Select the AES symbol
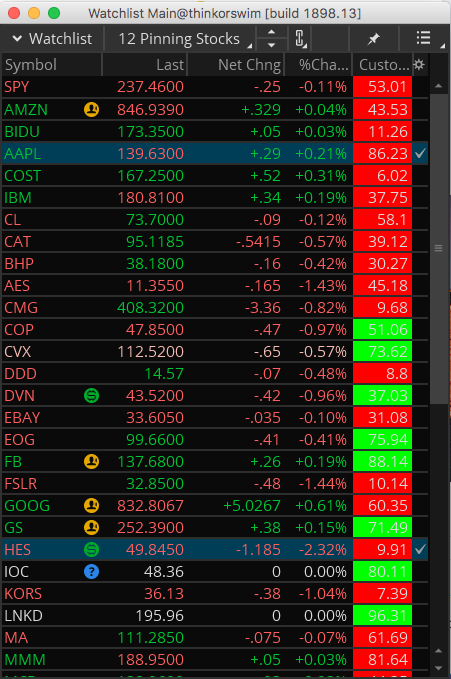The width and height of the screenshot is (451, 679). [17, 285]
